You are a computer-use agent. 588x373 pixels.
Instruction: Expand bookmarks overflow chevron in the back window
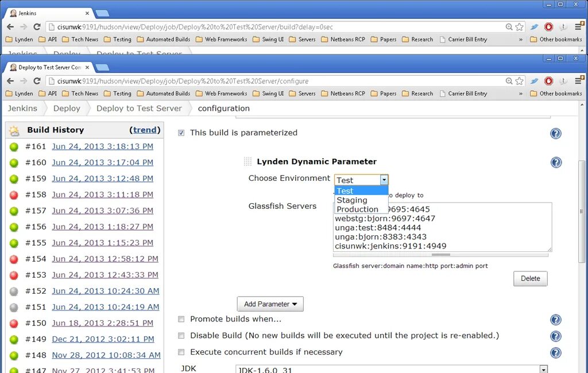pos(520,40)
